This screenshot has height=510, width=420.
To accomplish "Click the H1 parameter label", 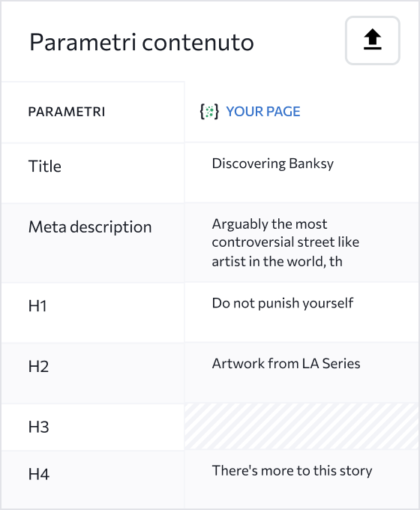I will coord(37,306).
